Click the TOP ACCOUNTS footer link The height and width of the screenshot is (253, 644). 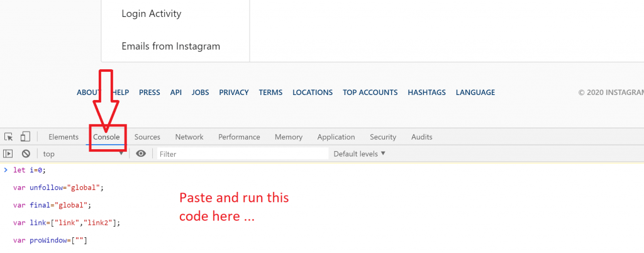pos(370,93)
